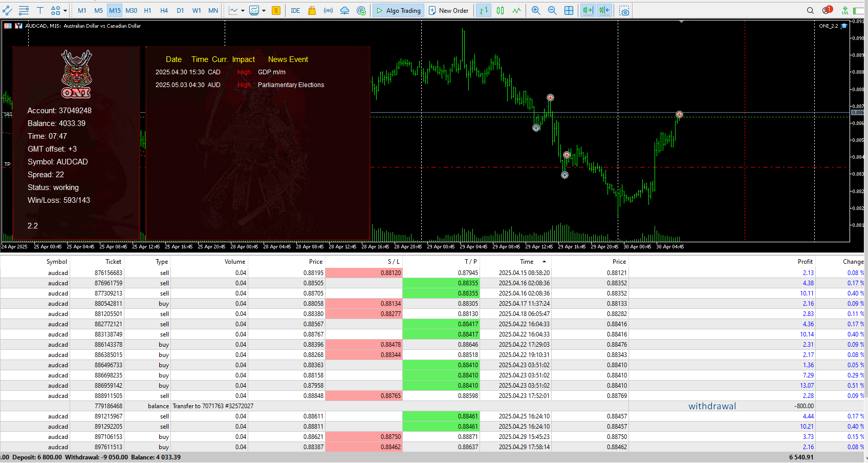Click the Parliamentary Elections news event
868x463 pixels.
coord(291,85)
